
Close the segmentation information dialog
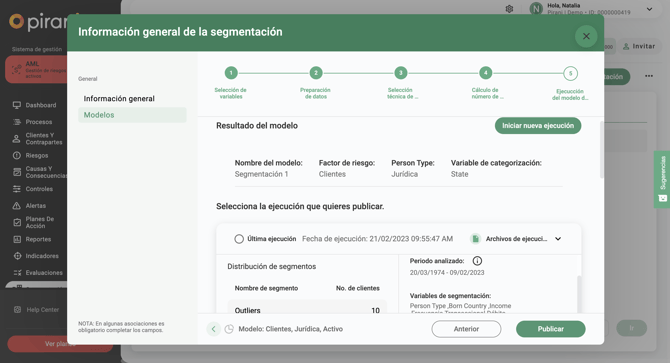tap(586, 36)
